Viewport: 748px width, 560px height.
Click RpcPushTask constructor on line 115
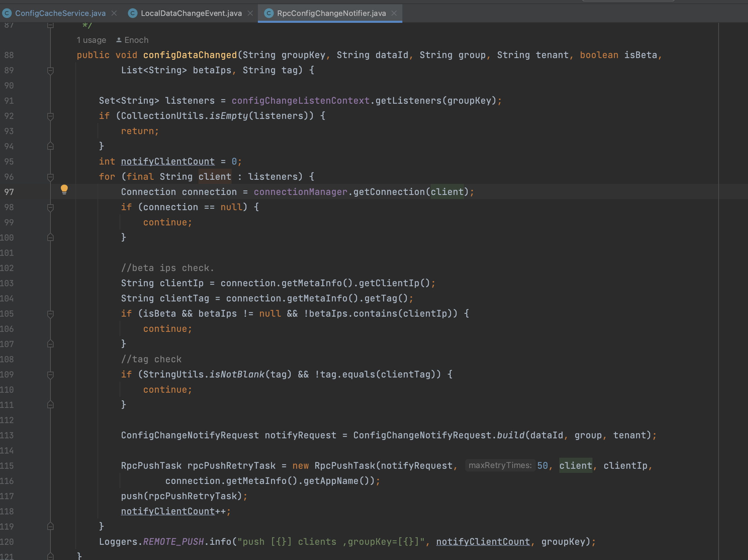[345, 466]
